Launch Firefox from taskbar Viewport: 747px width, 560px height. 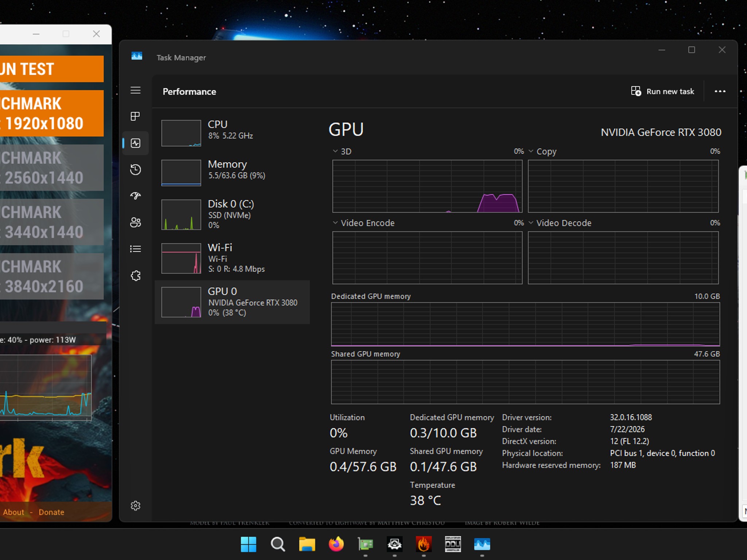336,544
